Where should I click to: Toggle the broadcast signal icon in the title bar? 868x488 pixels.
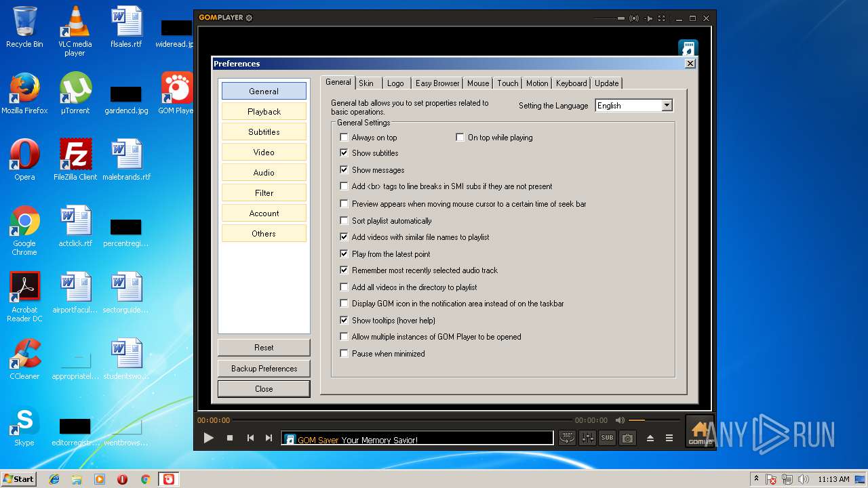click(x=634, y=18)
